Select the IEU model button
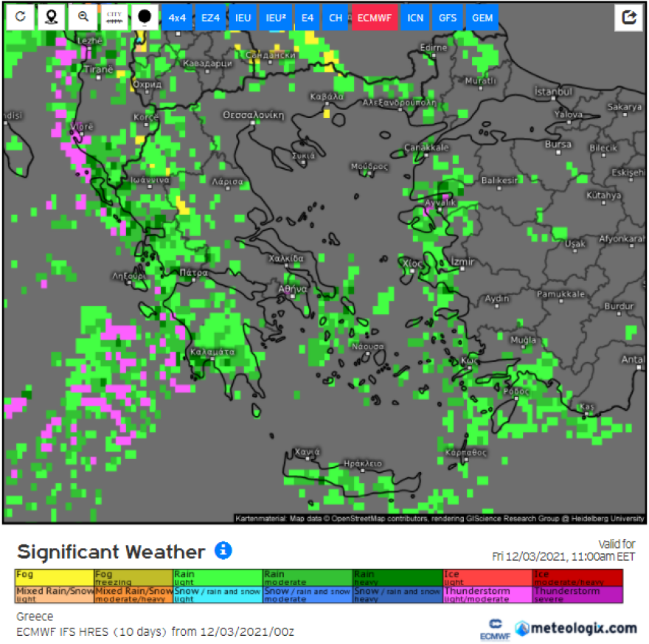The image size is (649, 644). point(242,18)
